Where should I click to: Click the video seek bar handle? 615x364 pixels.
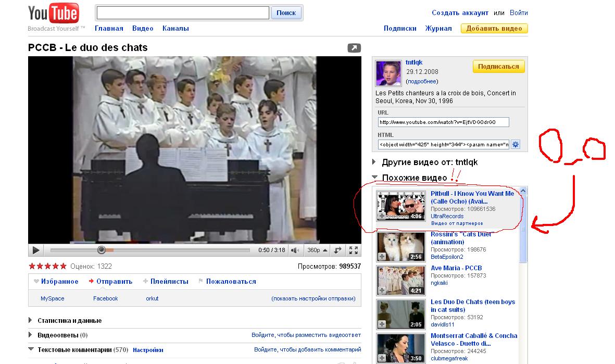pos(102,250)
